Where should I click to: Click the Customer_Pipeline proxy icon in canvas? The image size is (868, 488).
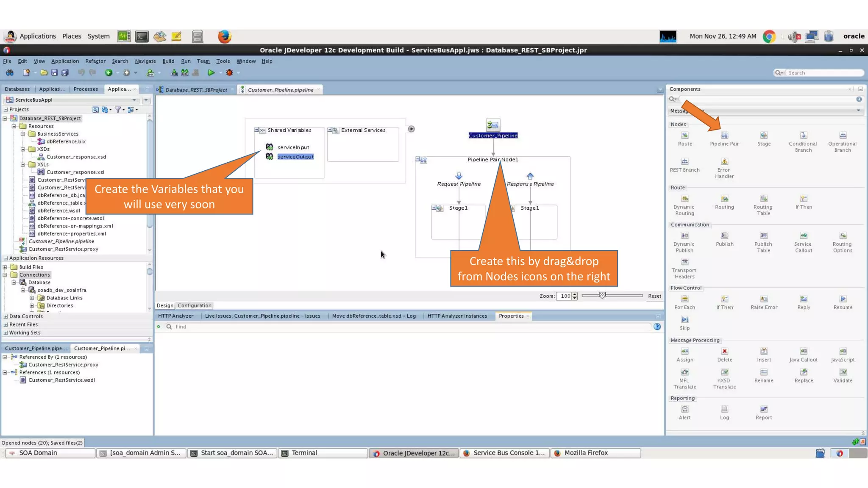(x=493, y=125)
